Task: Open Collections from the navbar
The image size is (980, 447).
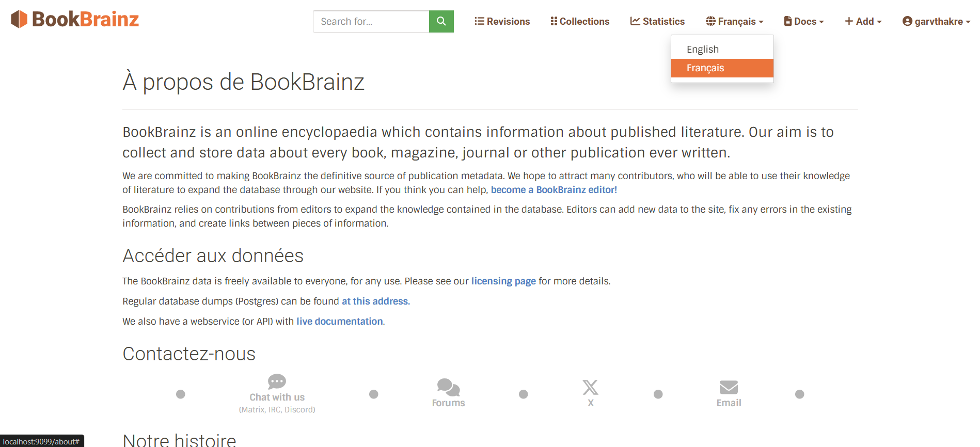Action: point(580,21)
